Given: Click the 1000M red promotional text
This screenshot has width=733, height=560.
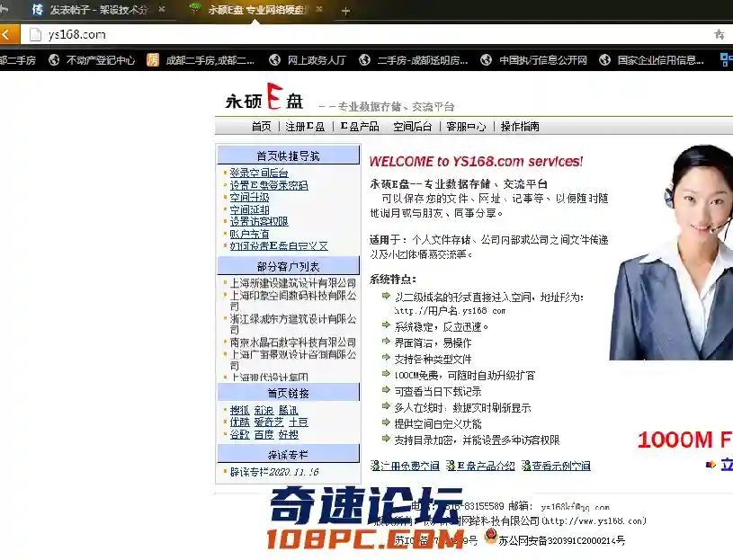Looking at the screenshot, I should [684, 440].
